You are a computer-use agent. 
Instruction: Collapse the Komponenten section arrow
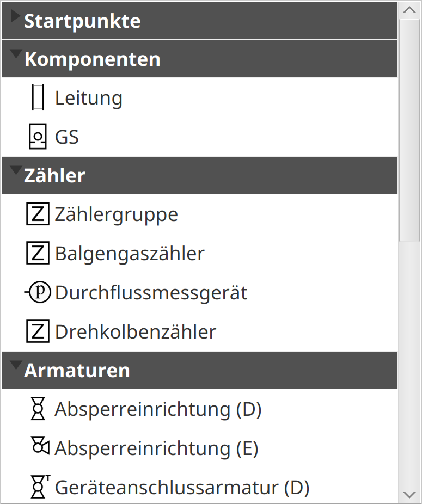[16, 54]
